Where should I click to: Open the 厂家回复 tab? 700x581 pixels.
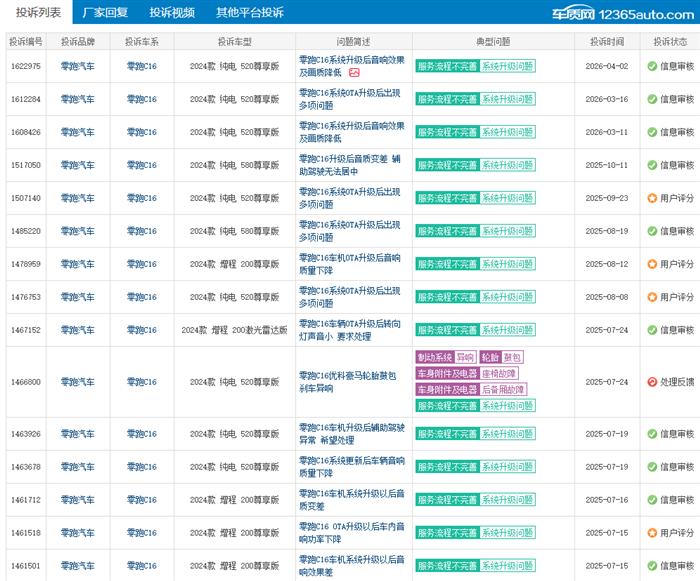105,12
